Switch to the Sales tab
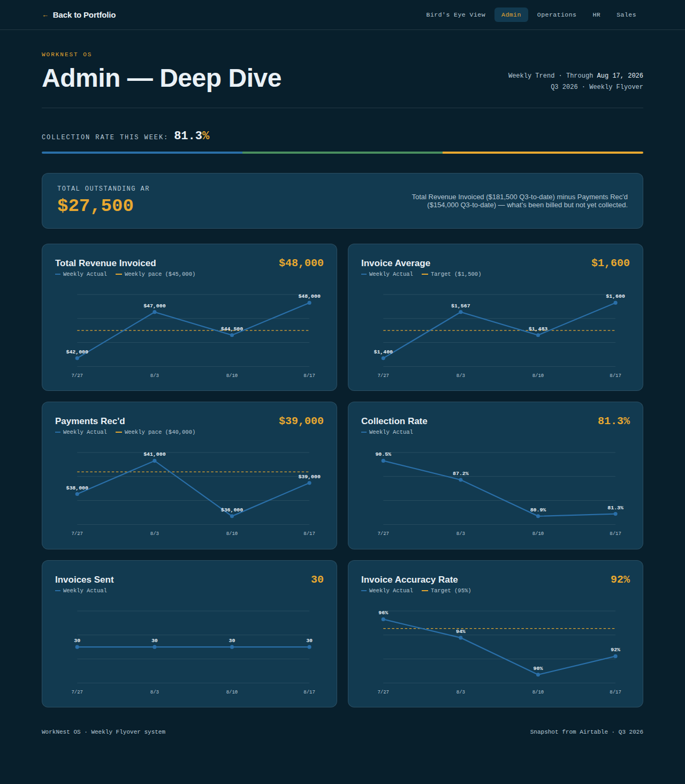This screenshot has height=784, width=685. point(626,15)
